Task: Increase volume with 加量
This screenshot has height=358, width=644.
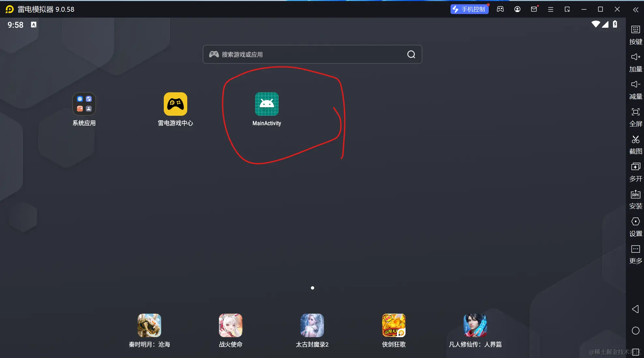Action: click(x=636, y=63)
